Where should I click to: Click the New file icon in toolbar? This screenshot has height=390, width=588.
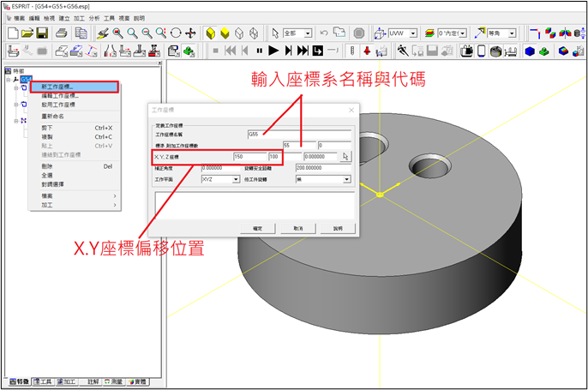tap(11, 33)
